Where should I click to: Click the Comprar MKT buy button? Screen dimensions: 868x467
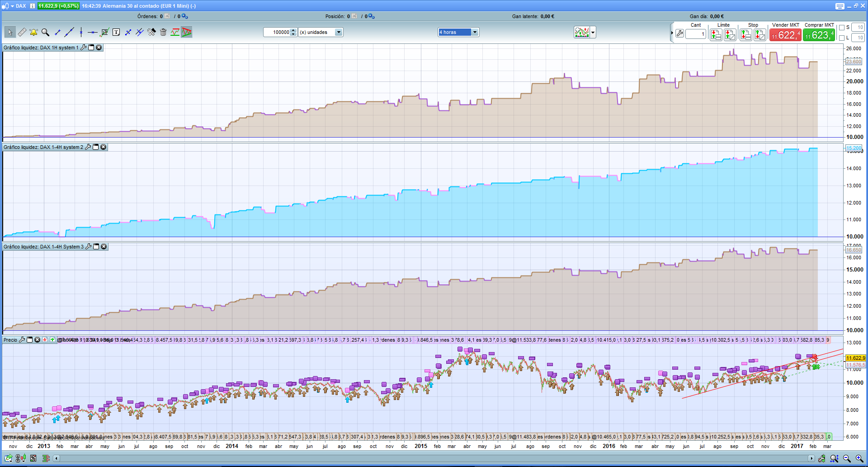coord(819,35)
